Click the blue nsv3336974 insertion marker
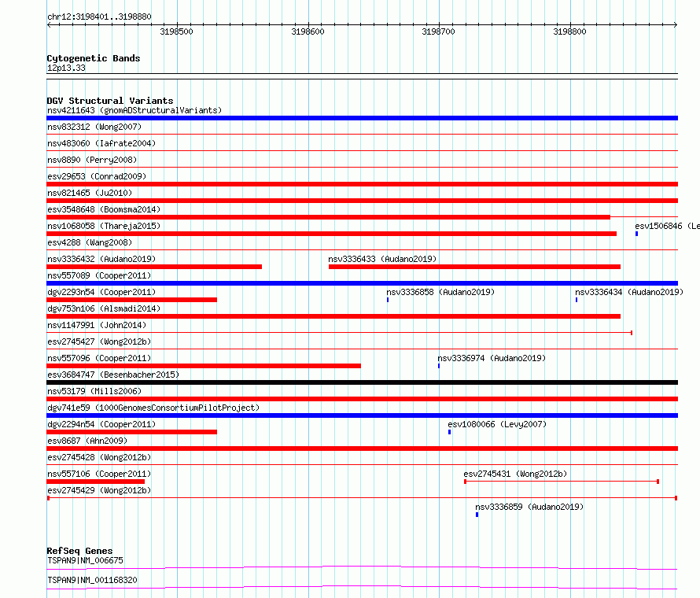The image size is (700, 598). point(439,366)
